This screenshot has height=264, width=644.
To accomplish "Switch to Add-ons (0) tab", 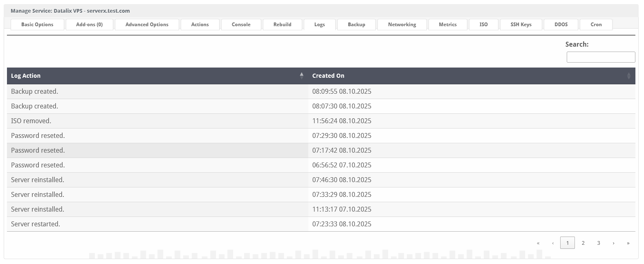I will click(89, 25).
